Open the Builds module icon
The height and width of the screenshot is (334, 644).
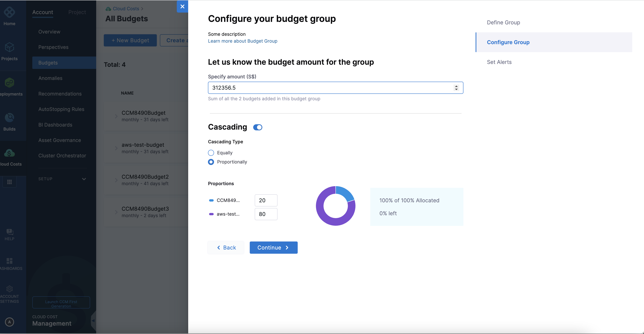pyautogui.click(x=9, y=117)
